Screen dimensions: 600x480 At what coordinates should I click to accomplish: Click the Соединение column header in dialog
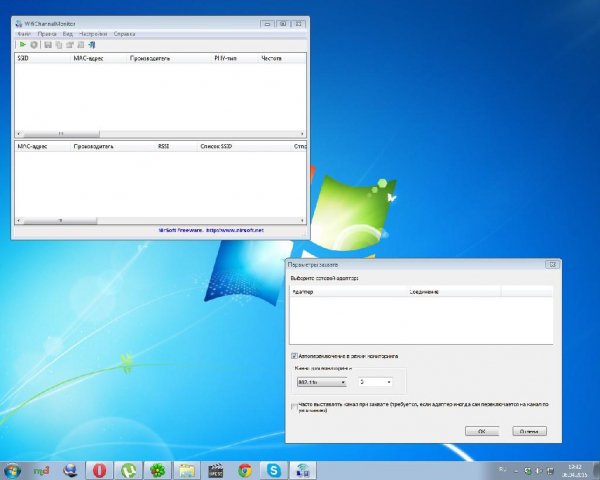(x=454, y=292)
